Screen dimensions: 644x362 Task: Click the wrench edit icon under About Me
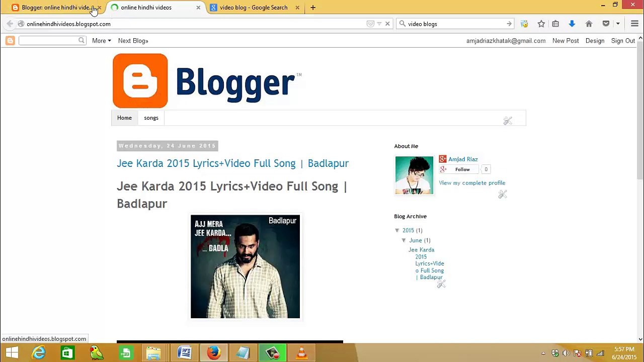[x=503, y=194]
